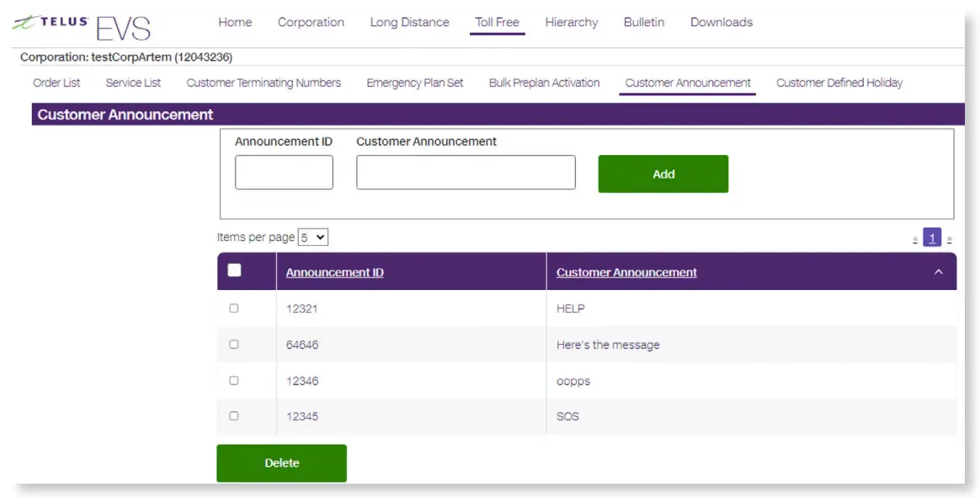Focus the Customer Announcement text field

coord(466,173)
